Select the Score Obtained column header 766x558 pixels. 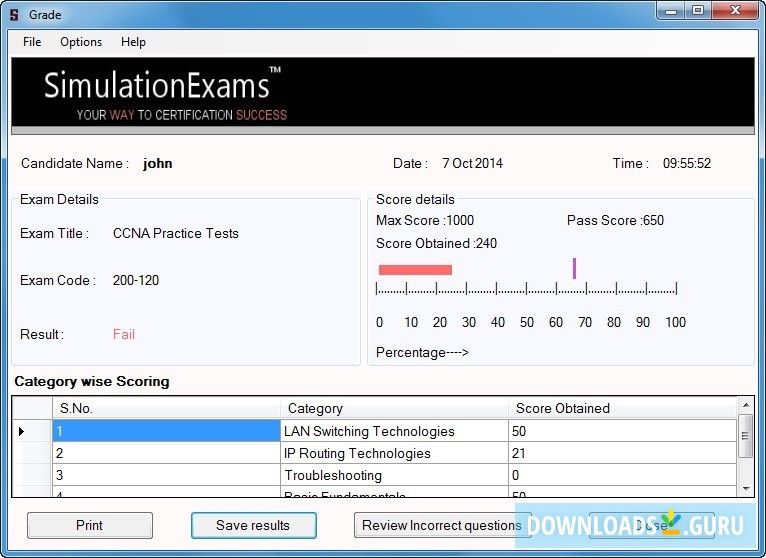(x=622, y=408)
